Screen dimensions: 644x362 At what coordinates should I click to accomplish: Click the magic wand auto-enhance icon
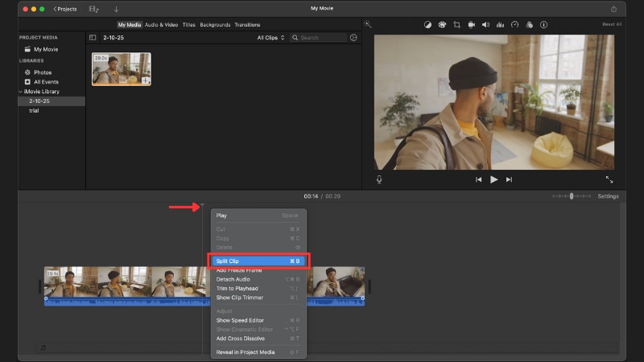coord(368,25)
